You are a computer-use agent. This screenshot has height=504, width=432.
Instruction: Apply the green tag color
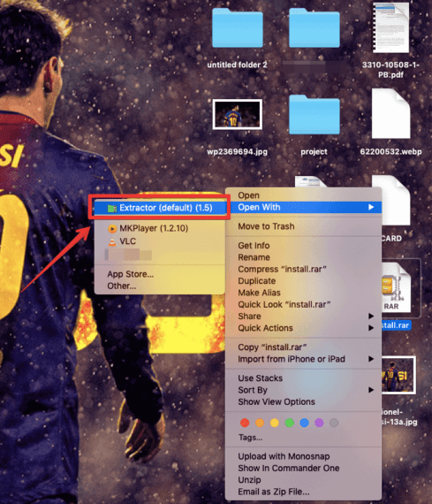[290, 423]
